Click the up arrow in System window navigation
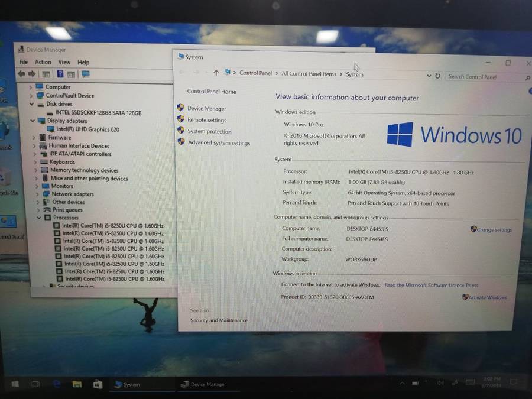The height and width of the screenshot is (399, 532). coord(216,73)
